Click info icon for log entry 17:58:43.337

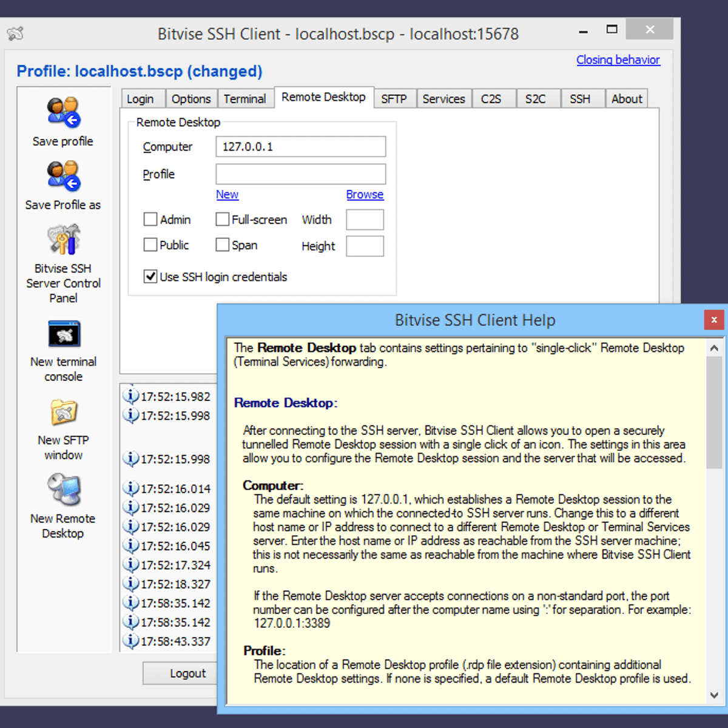(x=130, y=641)
